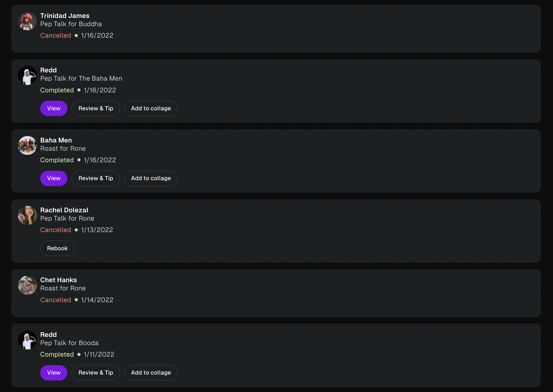Click Redd avatar on Baha Men order

click(27, 76)
